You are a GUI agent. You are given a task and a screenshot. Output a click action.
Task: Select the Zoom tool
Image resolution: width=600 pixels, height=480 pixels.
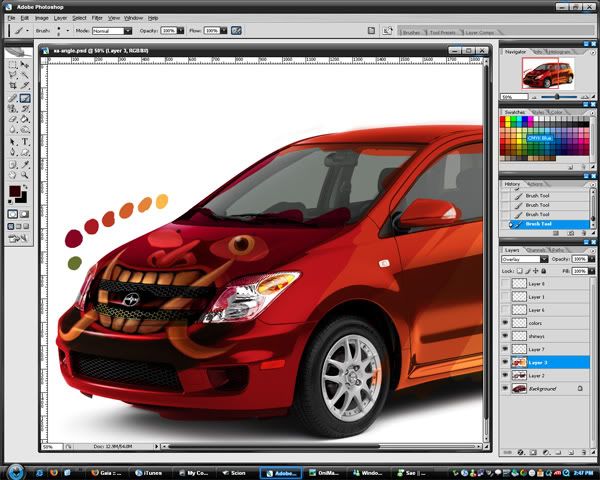[x=25, y=175]
